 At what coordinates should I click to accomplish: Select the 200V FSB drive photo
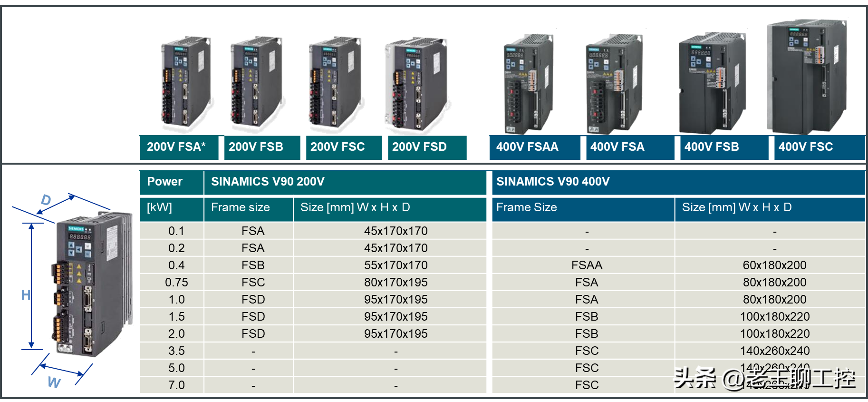click(x=257, y=84)
